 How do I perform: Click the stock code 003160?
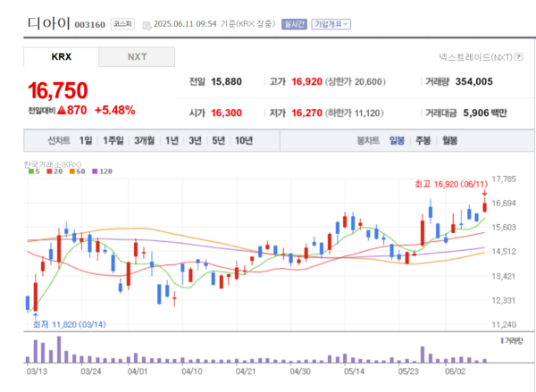point(90,25)
